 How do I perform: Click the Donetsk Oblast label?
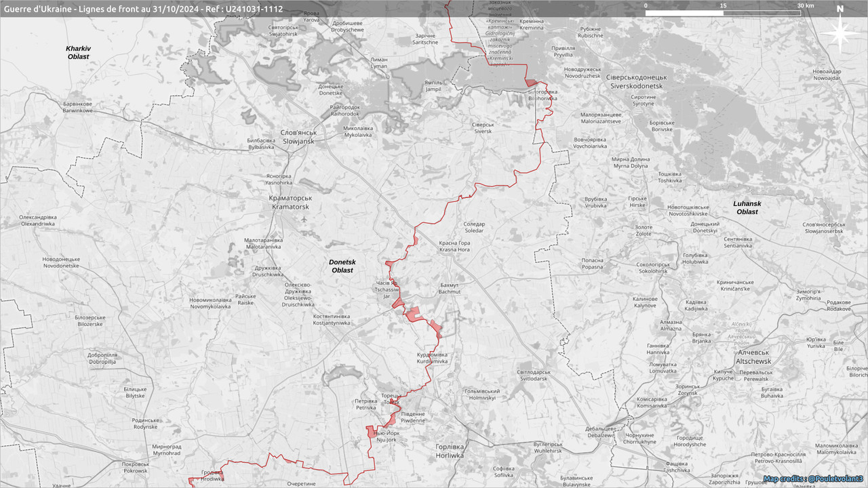point(342,266)
